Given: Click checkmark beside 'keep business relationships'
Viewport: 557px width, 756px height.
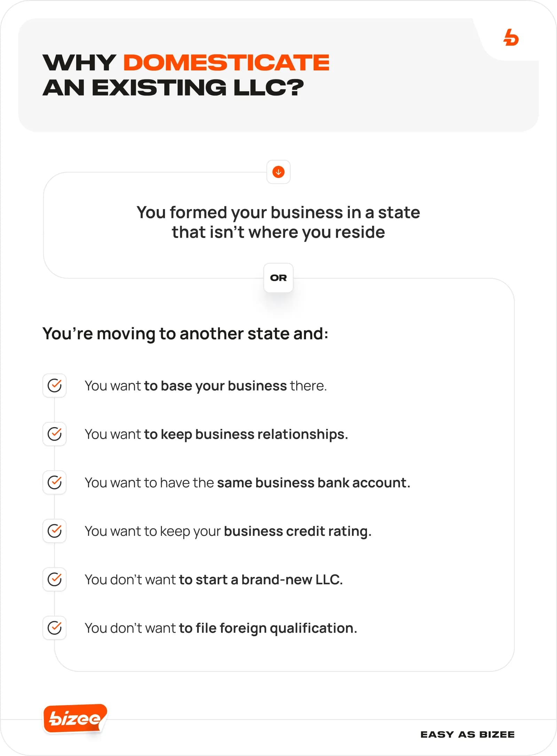Looking at the screenshot, I should tap(55, 434).
